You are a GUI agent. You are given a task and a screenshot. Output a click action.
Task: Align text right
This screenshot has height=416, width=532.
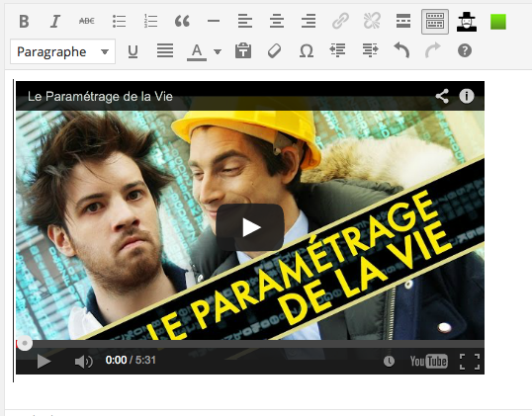[309, 22]
